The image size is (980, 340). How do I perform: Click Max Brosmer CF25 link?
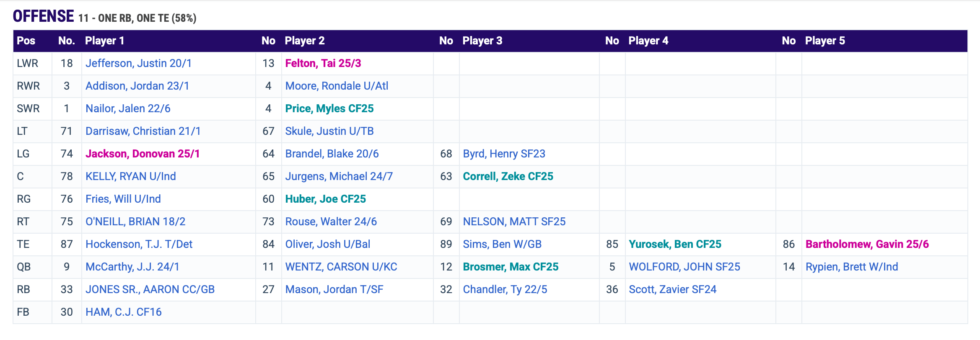point(510,267)
